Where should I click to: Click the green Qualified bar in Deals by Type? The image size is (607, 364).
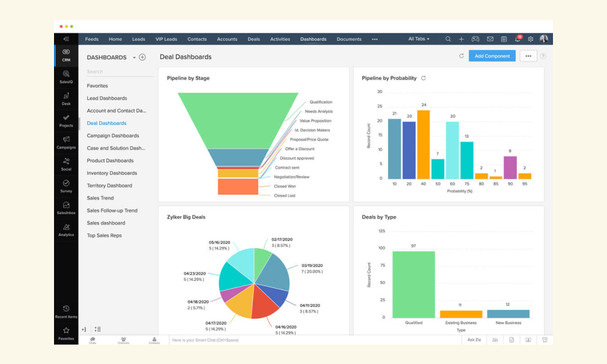[x=413, y=285]
